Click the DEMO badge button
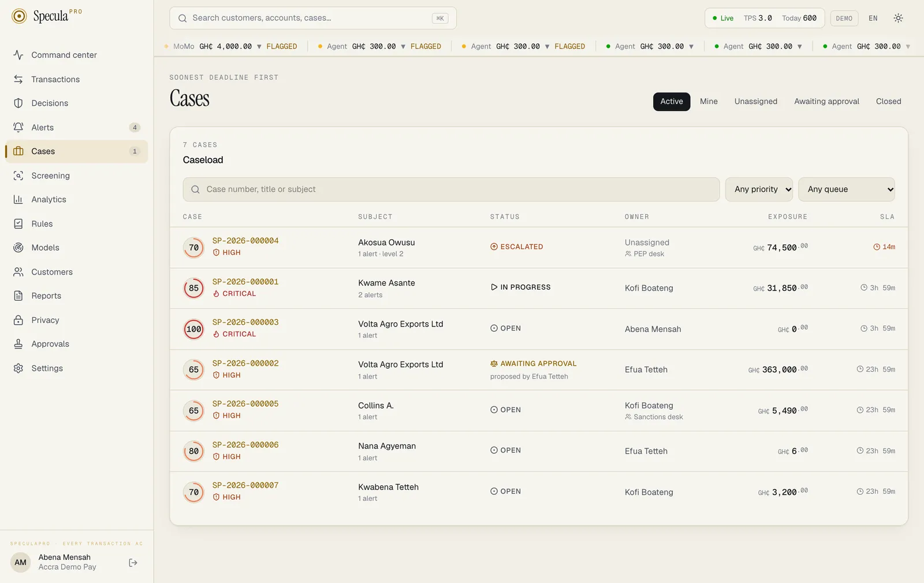The image size is (924, 583). [844, 18]
